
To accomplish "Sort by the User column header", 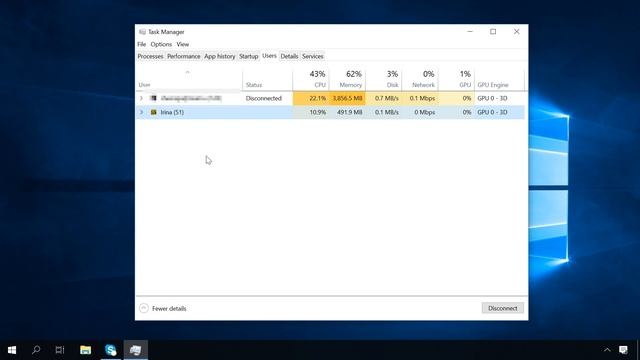I will (189, 79).
